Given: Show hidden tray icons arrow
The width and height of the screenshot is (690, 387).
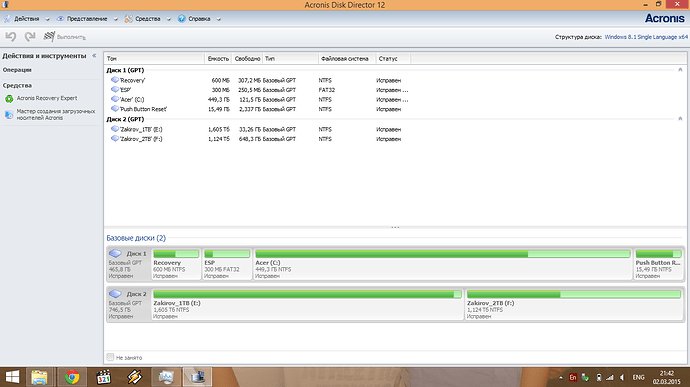Looking at the screenshot, I should click(x=561, y=377).
